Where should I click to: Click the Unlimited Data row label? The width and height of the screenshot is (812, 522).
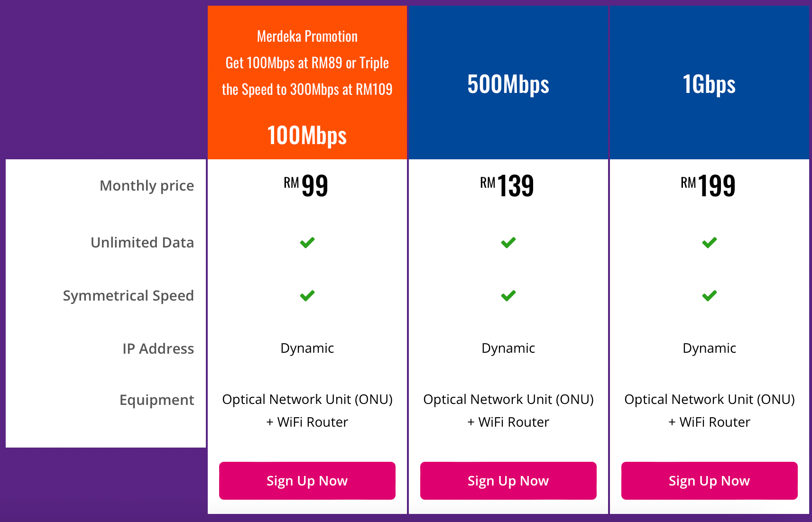pyautogui.click(x=141, y=242)
